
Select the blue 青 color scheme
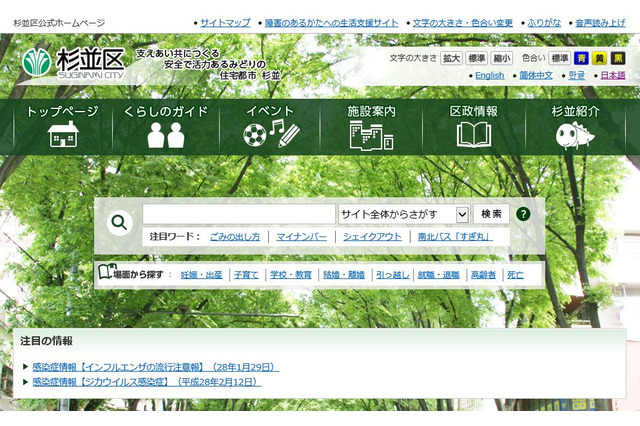tap(581, 58)
